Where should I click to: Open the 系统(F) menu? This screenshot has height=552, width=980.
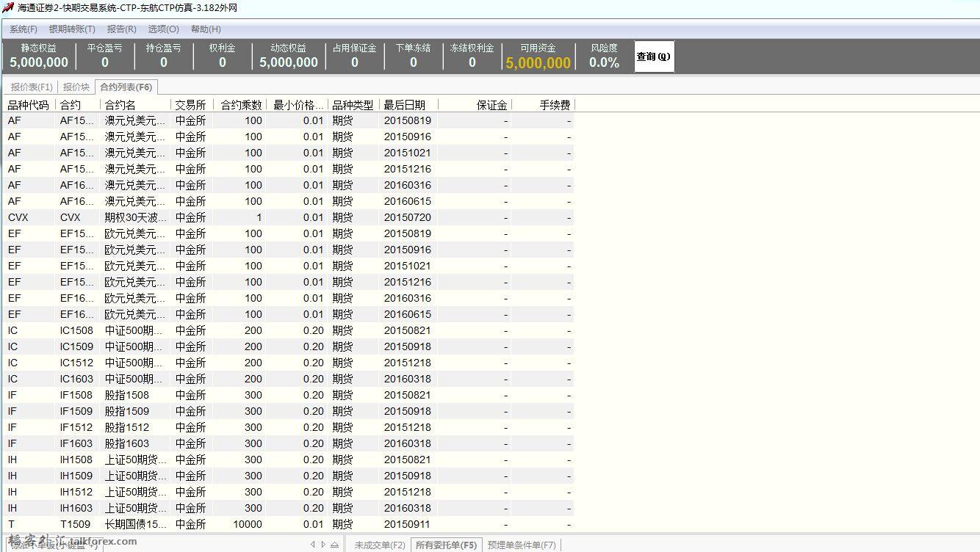tap(24, 29)
